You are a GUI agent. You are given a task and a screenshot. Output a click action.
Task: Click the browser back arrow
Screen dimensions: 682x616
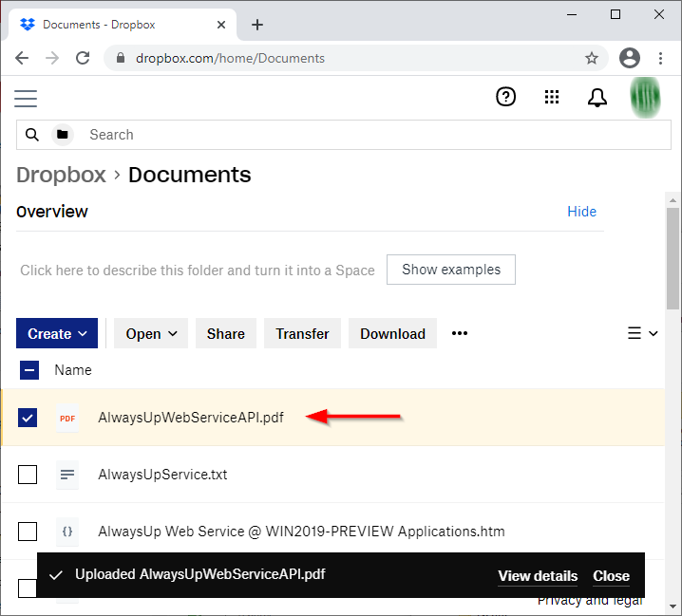click(x=22, y=58)
